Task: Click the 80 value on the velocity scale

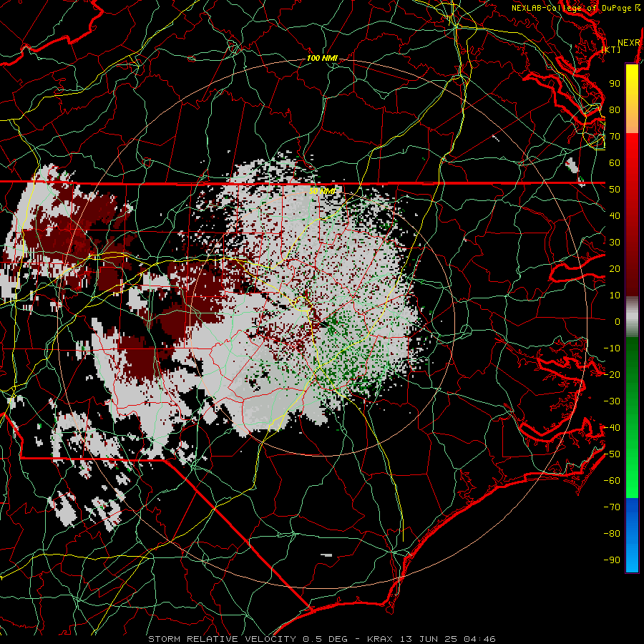Action: [x=615, y=110]
